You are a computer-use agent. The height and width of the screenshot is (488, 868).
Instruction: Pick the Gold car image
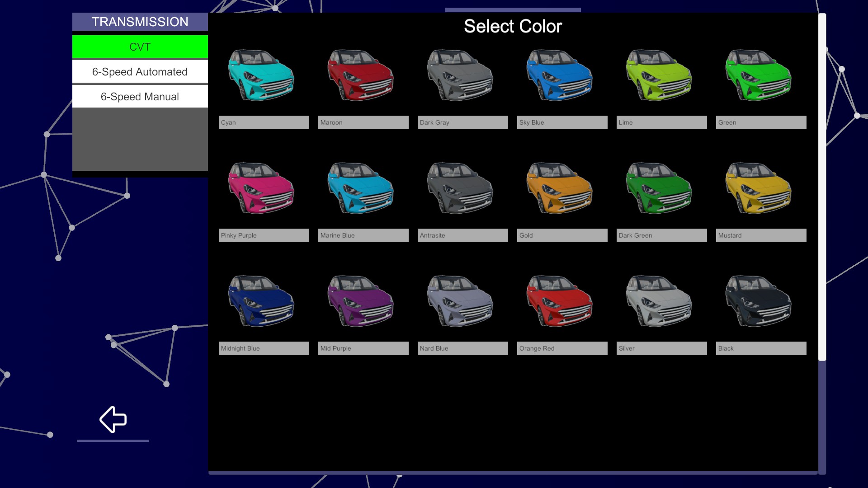(x=560, y=188)
